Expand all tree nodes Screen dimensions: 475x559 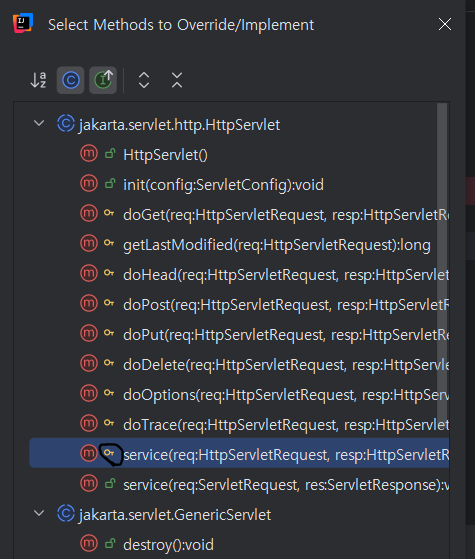pos(144,80)
